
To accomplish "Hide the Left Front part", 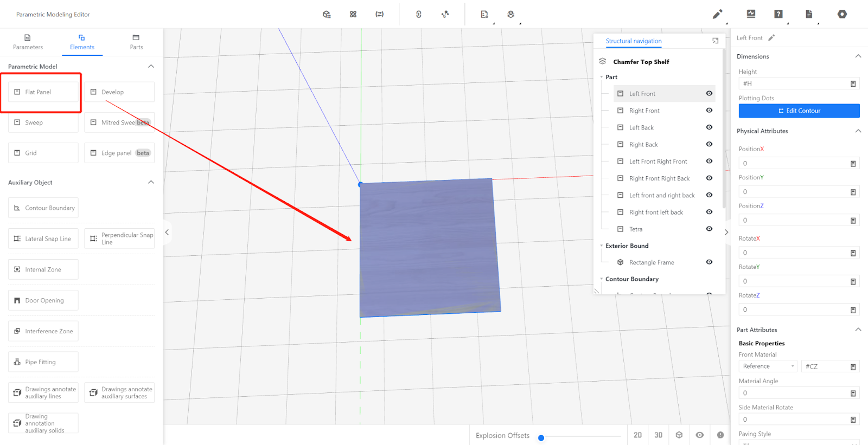I will point(709,93).
